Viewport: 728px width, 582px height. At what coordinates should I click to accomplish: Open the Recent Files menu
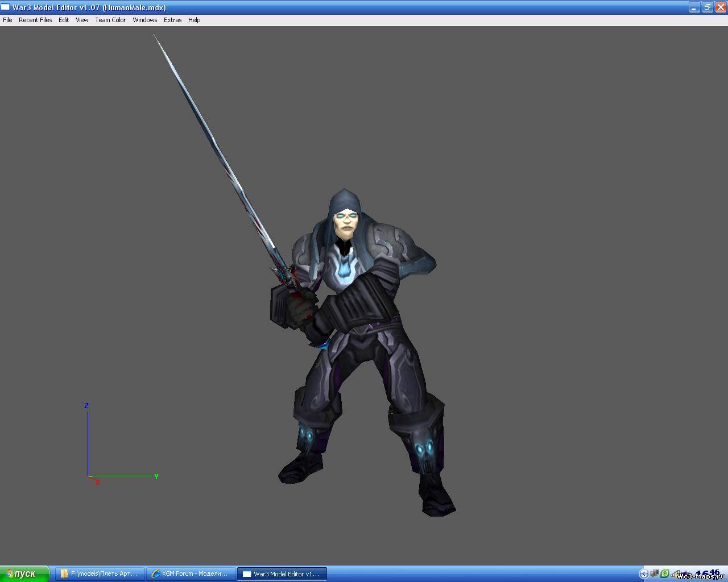coord(35,20)
